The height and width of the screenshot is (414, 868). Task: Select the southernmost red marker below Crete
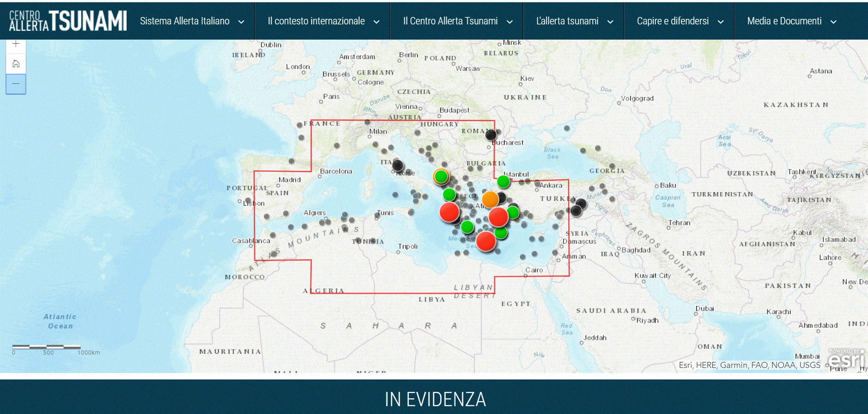click(x=486, y=241)
